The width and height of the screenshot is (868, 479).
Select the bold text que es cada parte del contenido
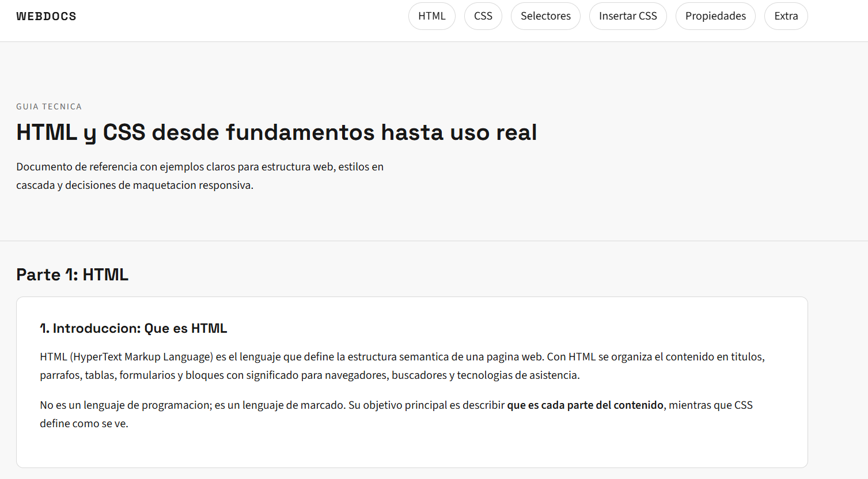click(584, 405)
